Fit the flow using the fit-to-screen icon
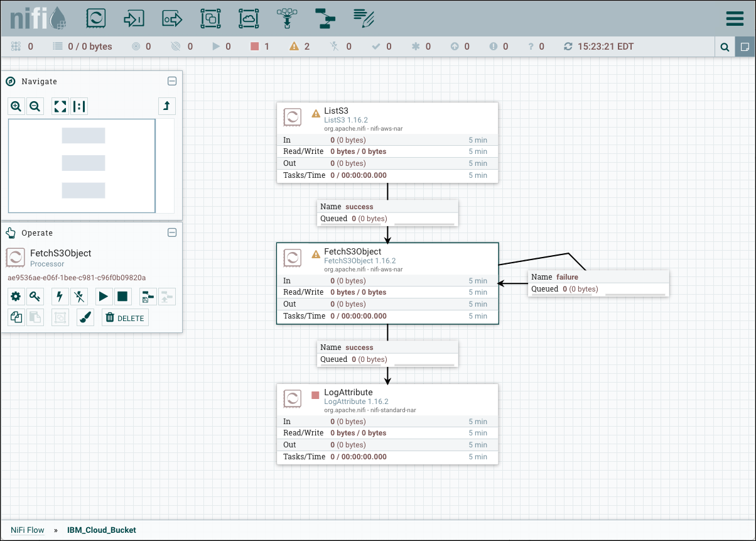 click(x=60, y=106)
